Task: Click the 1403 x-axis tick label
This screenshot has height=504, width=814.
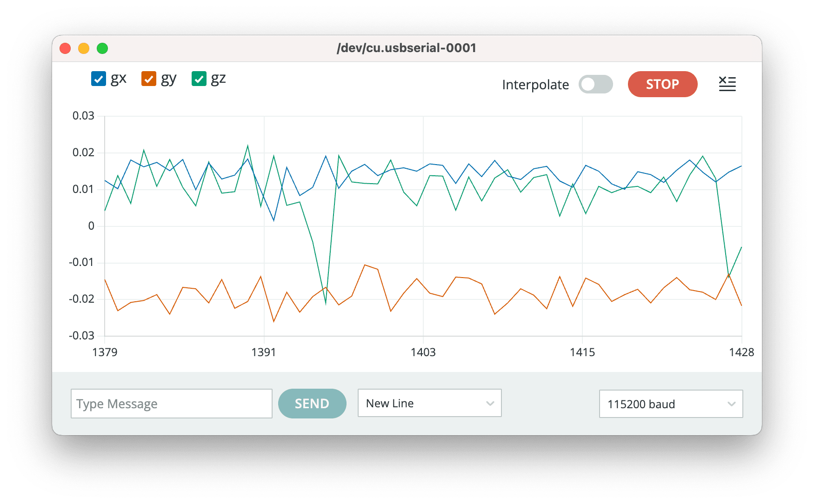Action: [x=423, y=352]
